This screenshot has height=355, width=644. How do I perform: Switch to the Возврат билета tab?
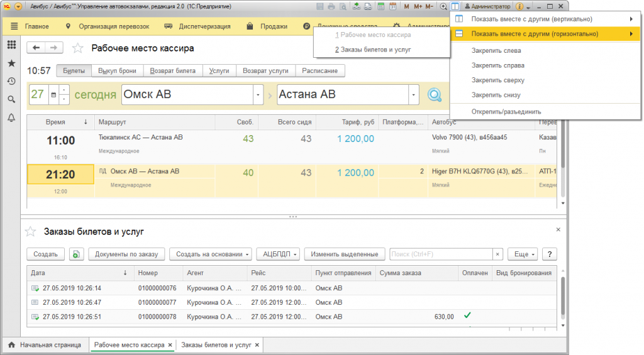tap(172, 71)
